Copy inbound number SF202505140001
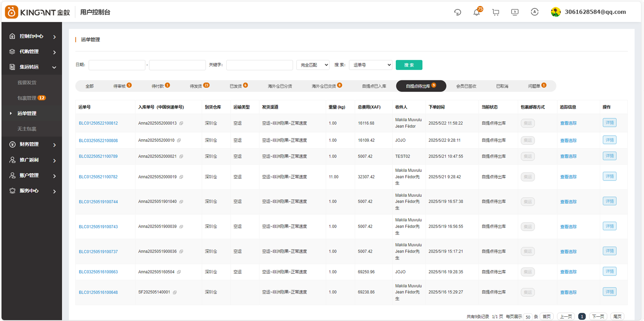644x321 pixels. (x=175, y=292)
